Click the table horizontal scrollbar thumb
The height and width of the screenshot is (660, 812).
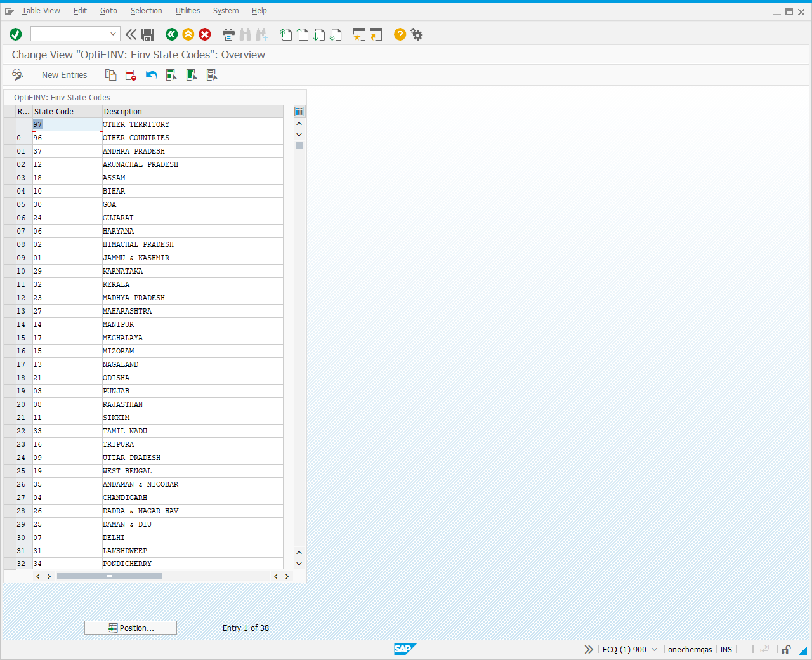[x=109, y=576]
